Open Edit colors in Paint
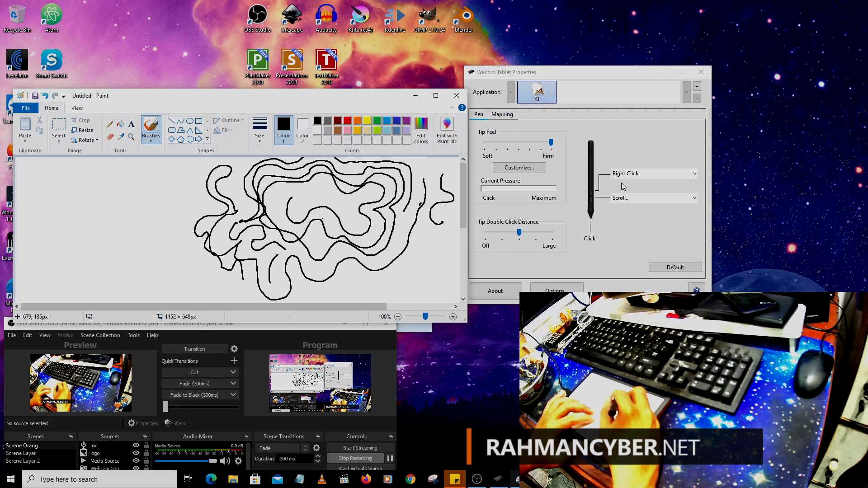 [x=421, y=130]
